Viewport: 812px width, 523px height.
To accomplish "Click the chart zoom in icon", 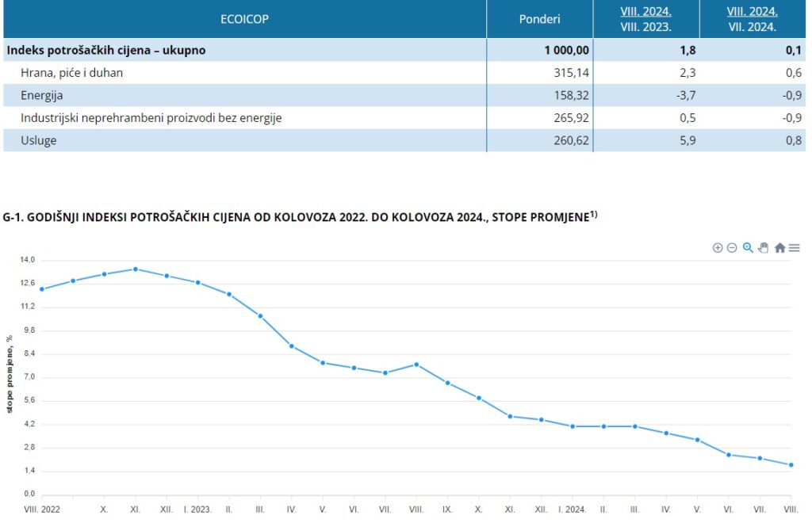I will [718, 248].
